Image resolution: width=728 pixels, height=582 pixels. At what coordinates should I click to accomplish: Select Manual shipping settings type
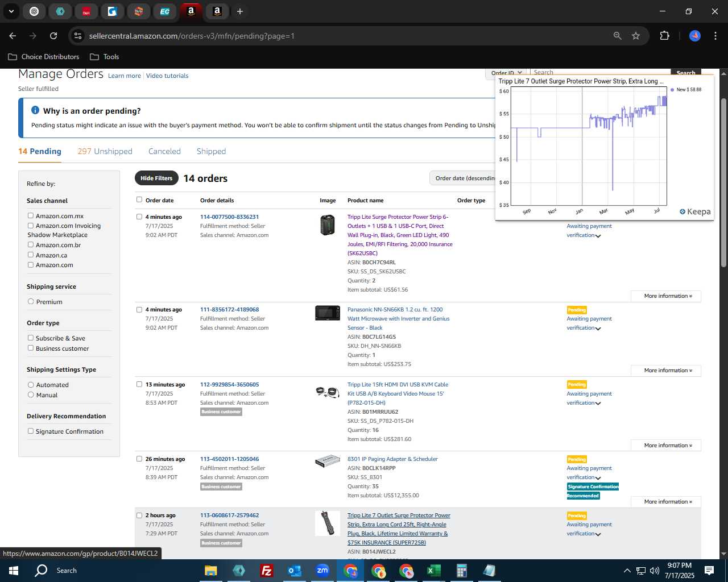coord(31,394)
